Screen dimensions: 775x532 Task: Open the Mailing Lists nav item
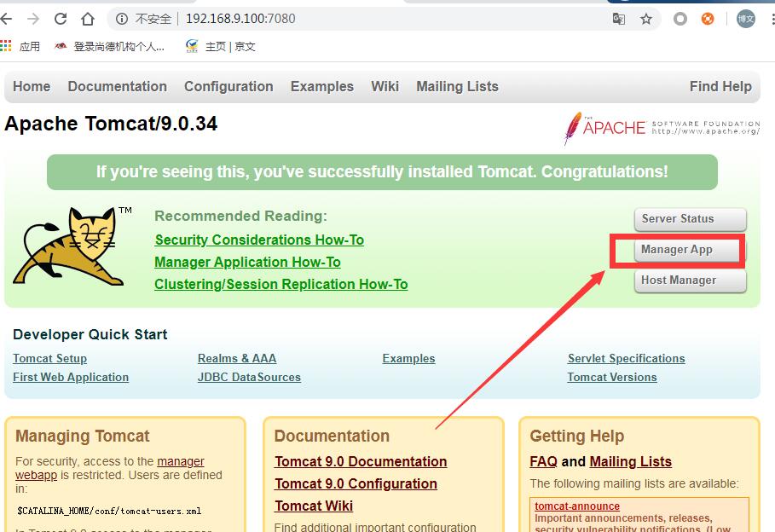(457, 86)
